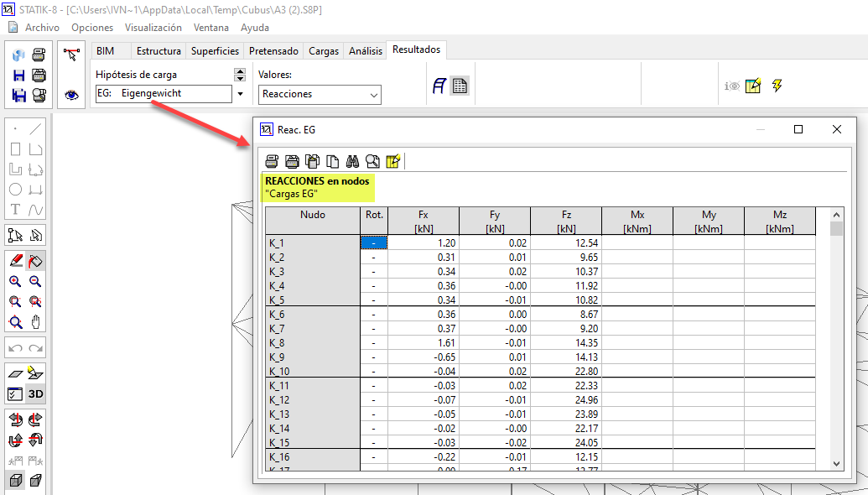
Task: Select the box selection arrow tool
Action: point(15,235)
